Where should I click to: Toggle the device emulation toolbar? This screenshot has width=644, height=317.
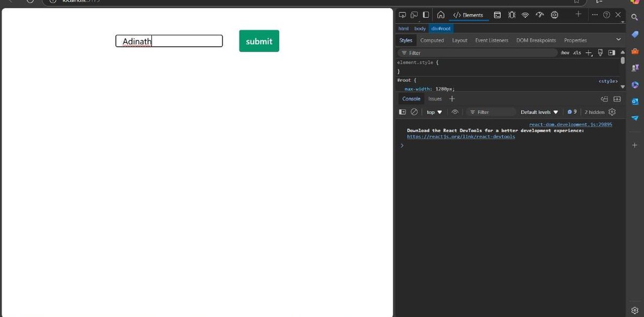click(x=414, y=13)
